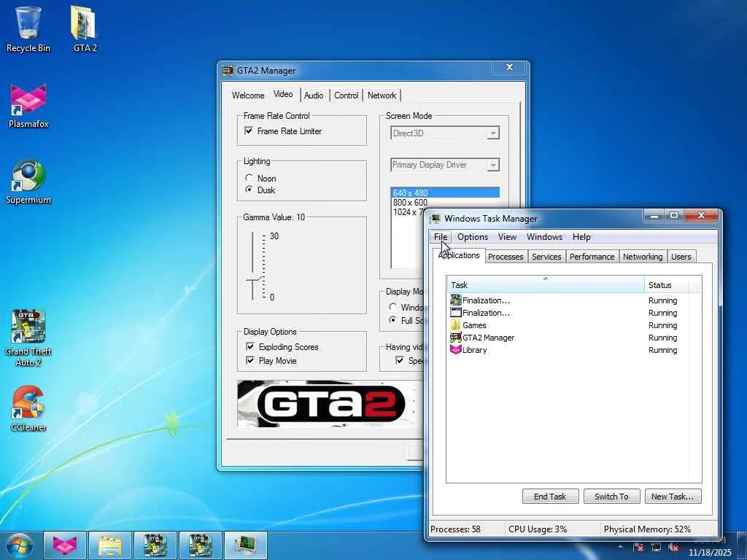
Task: Click the network tray icon
Action: [x=656, y=548]
